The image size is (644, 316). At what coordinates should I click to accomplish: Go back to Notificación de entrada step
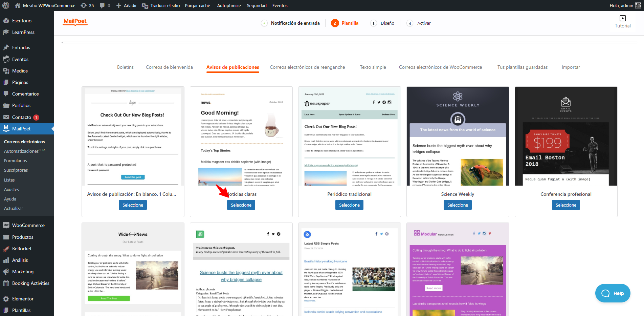291,23
